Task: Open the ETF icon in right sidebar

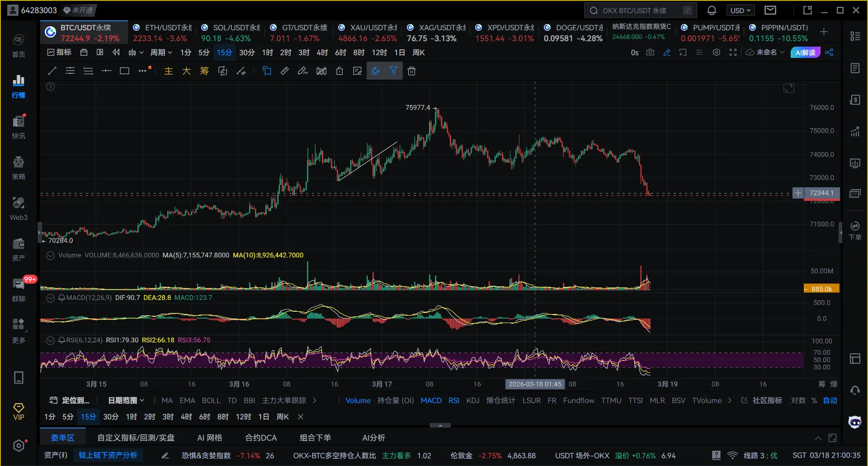Action: 855,194
